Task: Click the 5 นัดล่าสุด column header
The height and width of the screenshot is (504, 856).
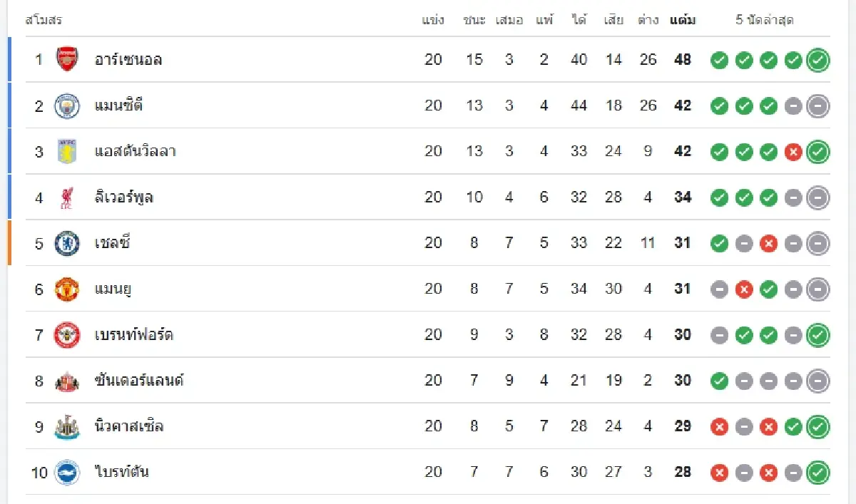Action: tap(764, 20)
